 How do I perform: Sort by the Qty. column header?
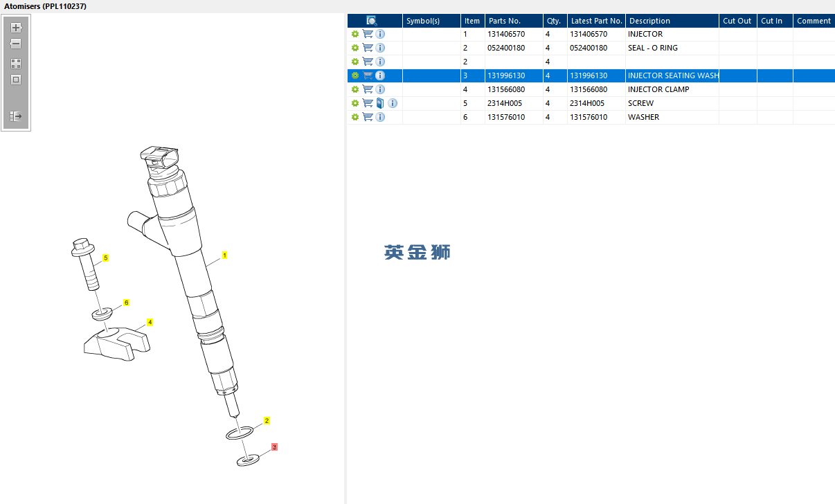(555, 21)
